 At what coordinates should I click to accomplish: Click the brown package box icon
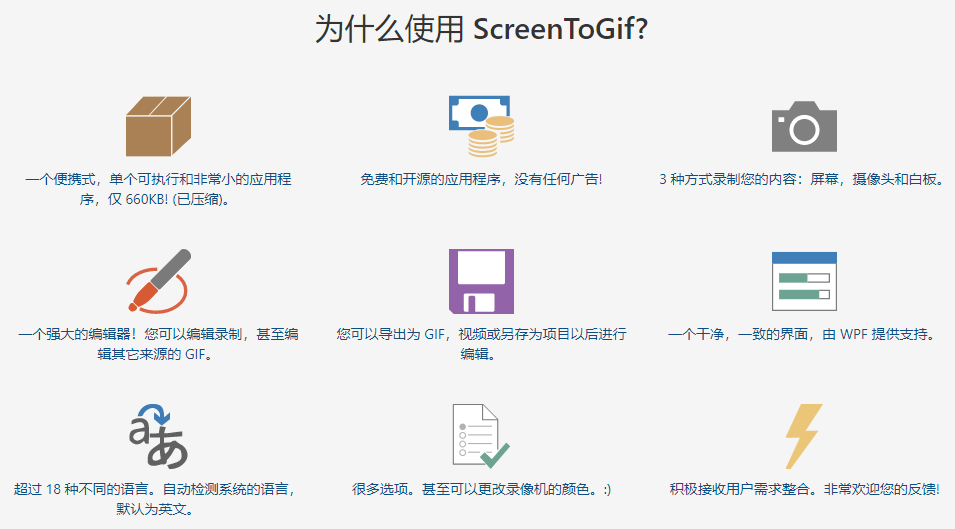click(x=158, y=126)
